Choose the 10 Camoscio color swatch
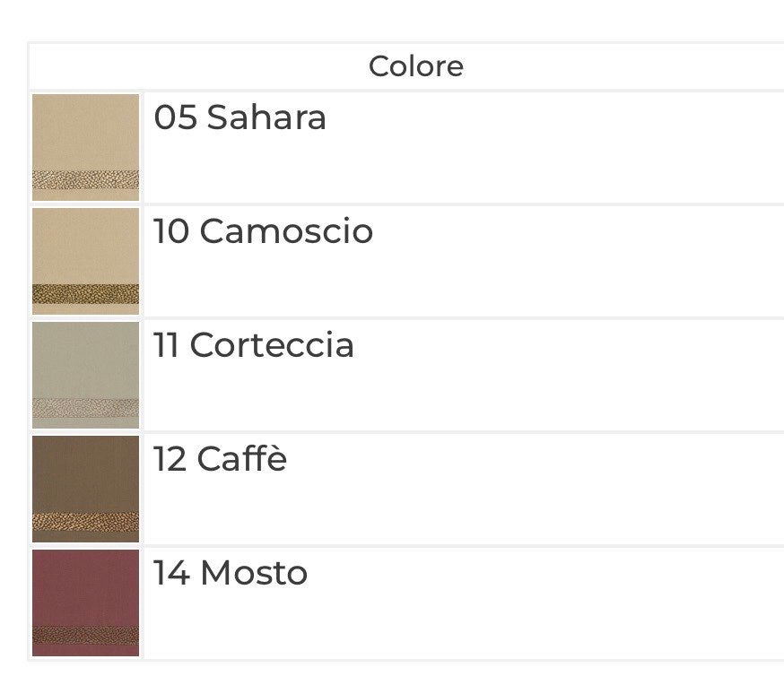Viewport: 784px width, 685px height. point(85,261)
